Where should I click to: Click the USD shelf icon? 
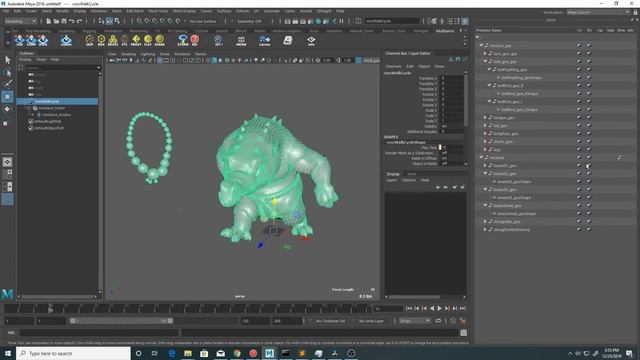click(19, 40)
